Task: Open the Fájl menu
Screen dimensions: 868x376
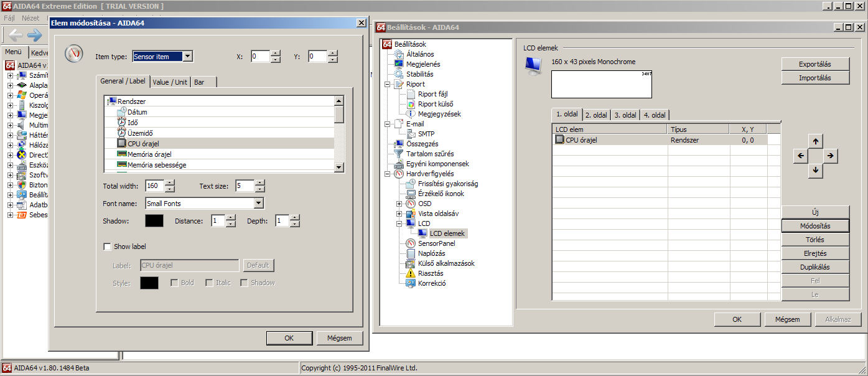Action: point(9,18)
